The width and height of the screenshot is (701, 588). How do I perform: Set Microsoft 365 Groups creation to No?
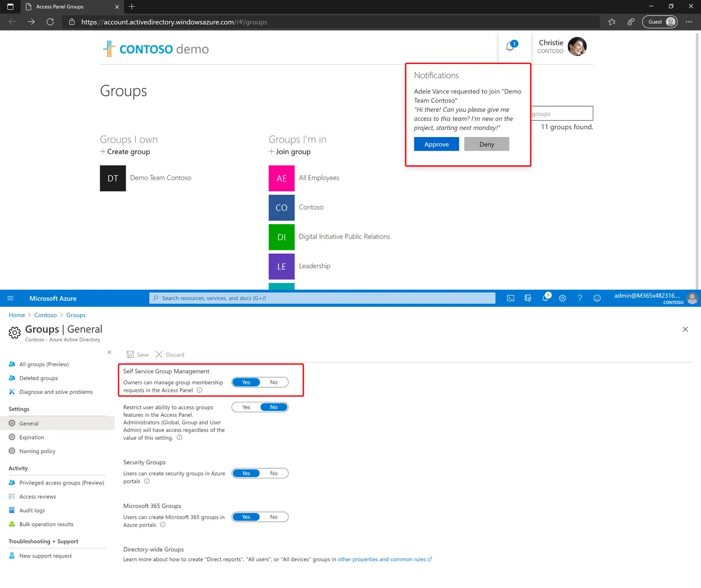274,517
